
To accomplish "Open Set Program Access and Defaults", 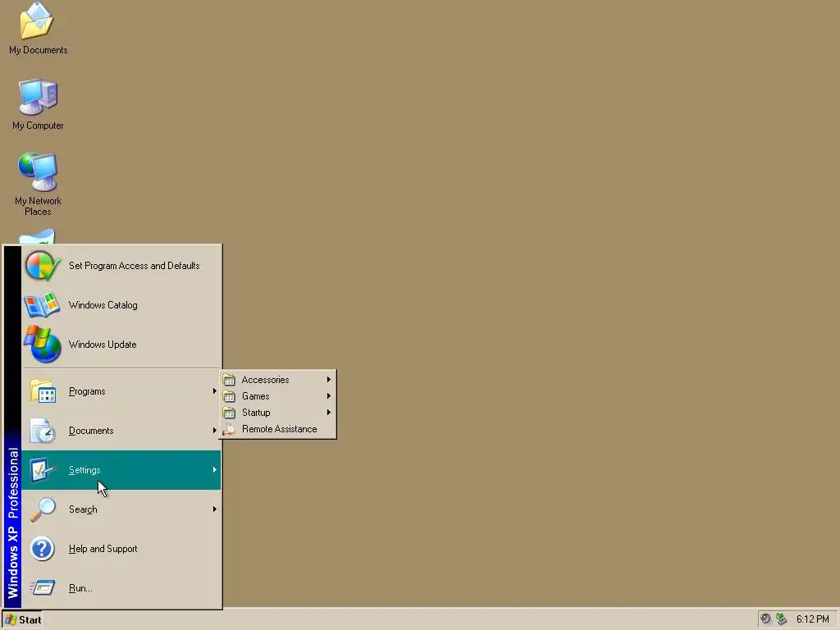I will point(121,266).
